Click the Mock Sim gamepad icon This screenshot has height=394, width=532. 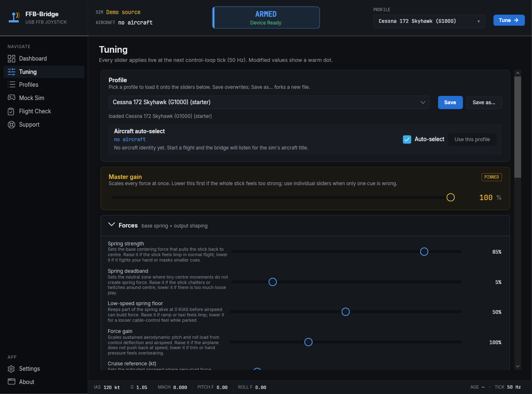coord(11,98)
